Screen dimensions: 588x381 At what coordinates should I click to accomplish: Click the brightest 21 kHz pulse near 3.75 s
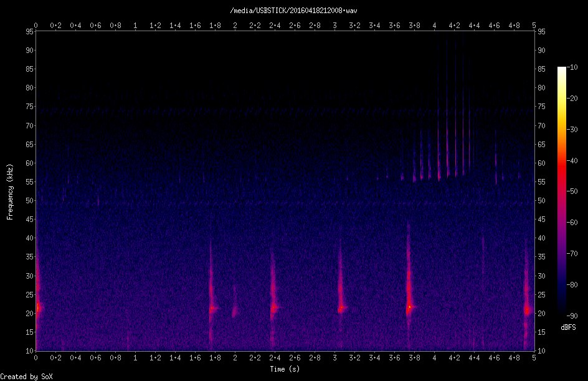[409, 307]
